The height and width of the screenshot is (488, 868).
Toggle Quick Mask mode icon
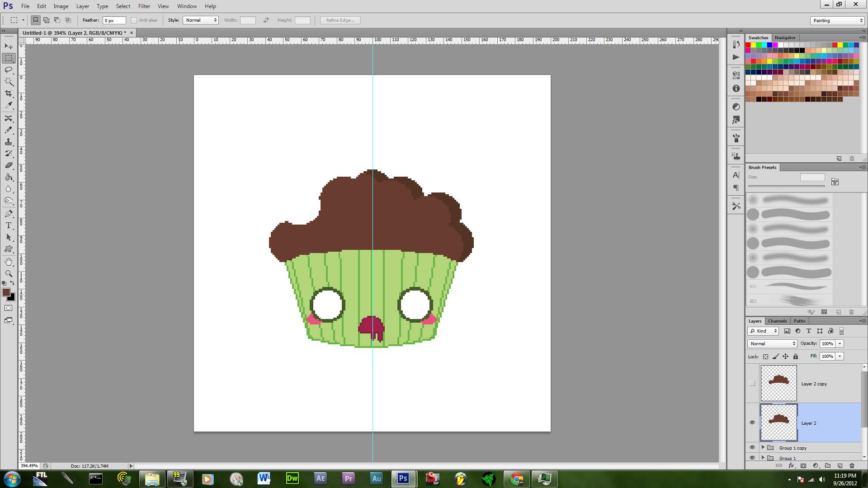point(9,308)
